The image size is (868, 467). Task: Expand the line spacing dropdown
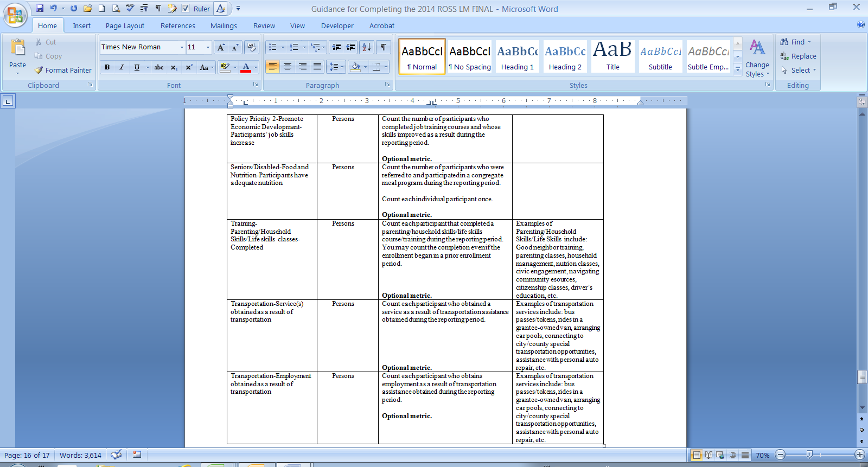coord(337,67)
